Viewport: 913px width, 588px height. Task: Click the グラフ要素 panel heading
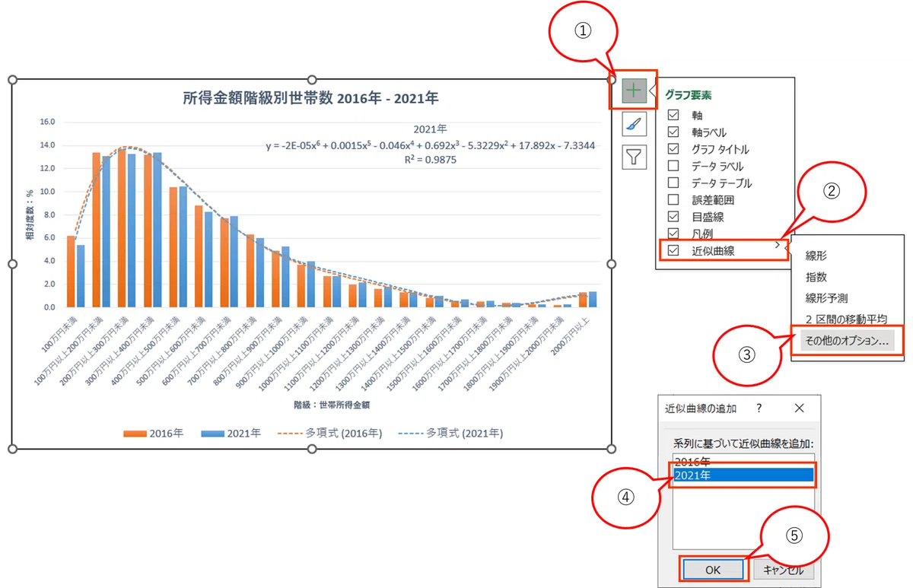(689, 96)
